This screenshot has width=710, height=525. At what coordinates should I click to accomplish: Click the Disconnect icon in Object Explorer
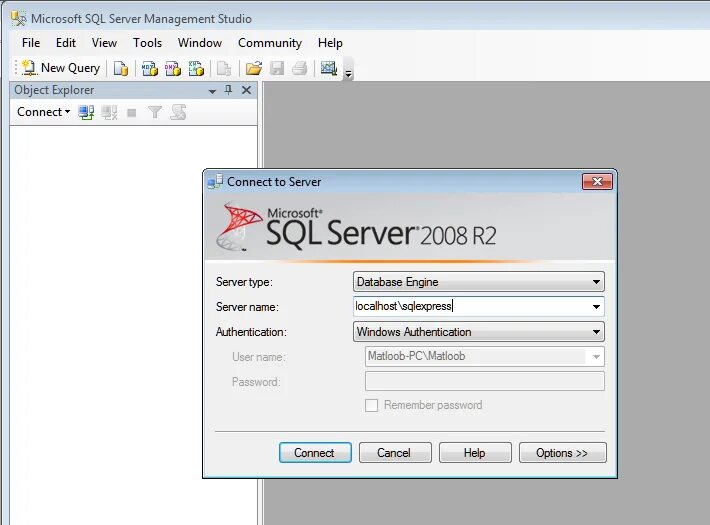click(109, 112)
